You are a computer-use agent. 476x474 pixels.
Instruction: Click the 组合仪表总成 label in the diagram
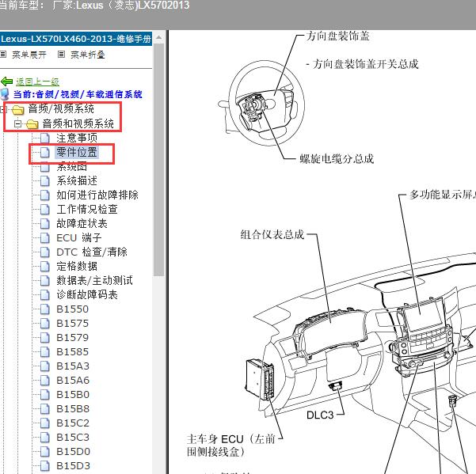pos(272,234)
